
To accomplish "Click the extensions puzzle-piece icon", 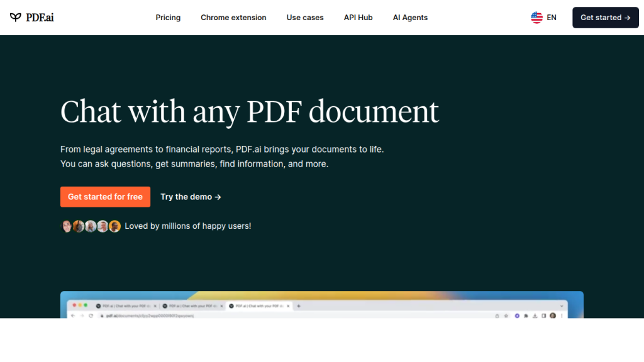I will (x=526, y=316).
